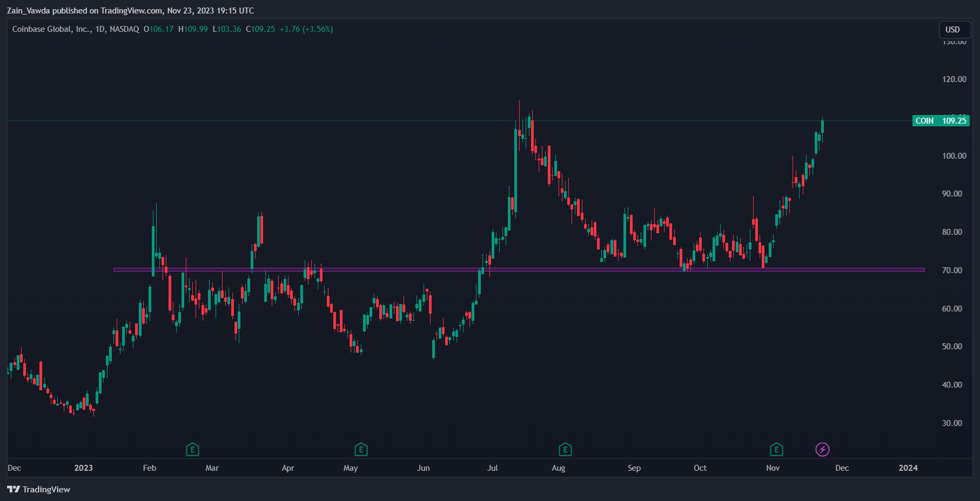Click the November earnings E marker
This screenshot has width=980, height=501.
click(776, 449)
